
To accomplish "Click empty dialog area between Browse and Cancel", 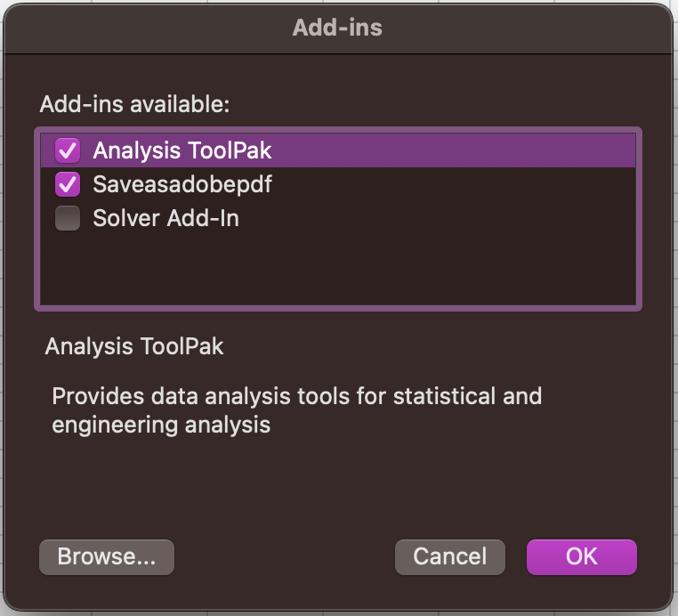I will click(x=285, y=557).
